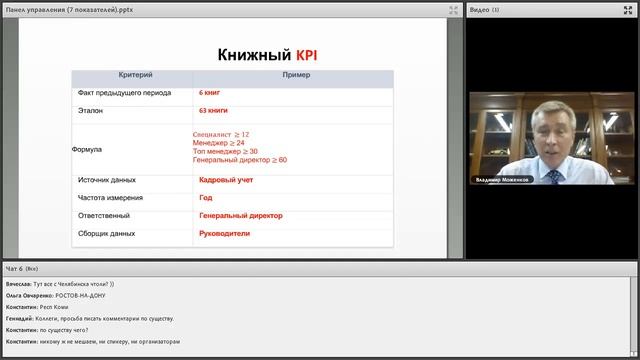Image resolution: width=640 pixels, height=360 pixels.
Task: Maximize the presentation panel with fullscreen icon
Action: (x=453, y=10)
